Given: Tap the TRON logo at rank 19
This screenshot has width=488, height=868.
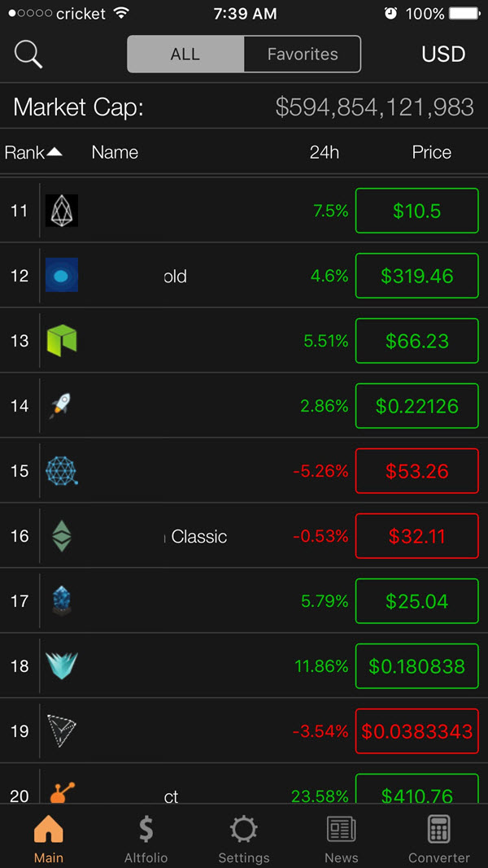Looking at the screenshot, I should pyautogui.click(x=62, y=731).
